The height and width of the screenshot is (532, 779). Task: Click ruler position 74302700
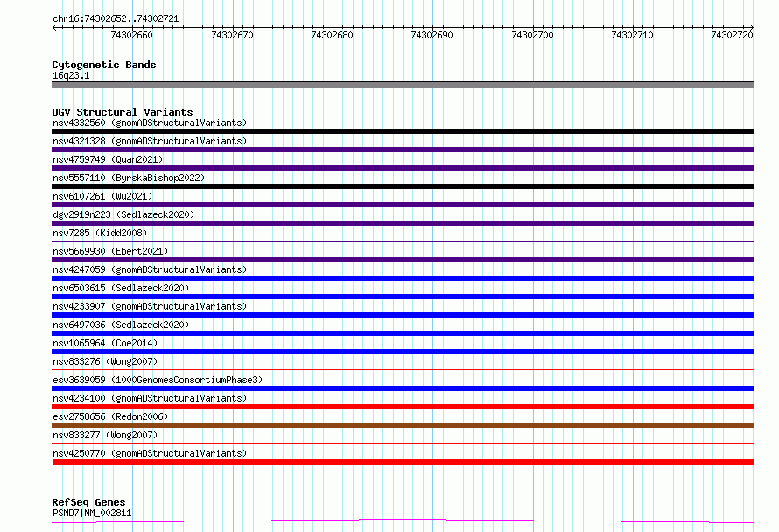pyautogui.click(x=532, y=35)
